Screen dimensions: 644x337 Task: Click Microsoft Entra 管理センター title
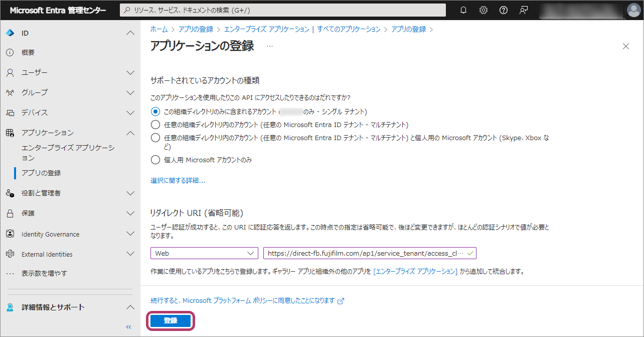tap(58, 10)
